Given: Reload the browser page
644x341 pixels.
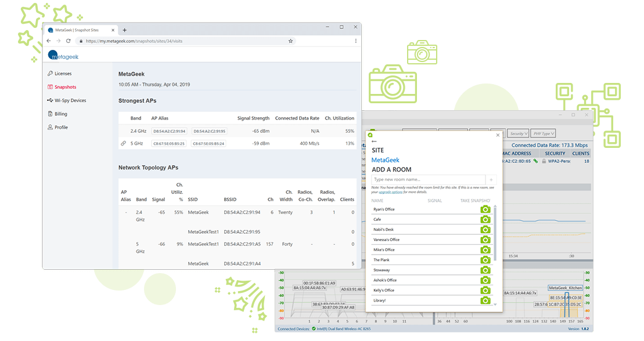Looking at the screenshot, I should [68, 41].
